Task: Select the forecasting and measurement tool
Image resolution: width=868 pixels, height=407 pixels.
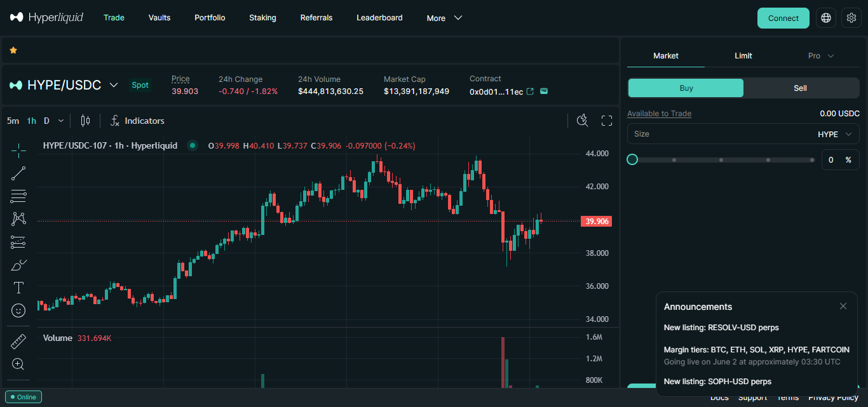Action: [18, 242]
